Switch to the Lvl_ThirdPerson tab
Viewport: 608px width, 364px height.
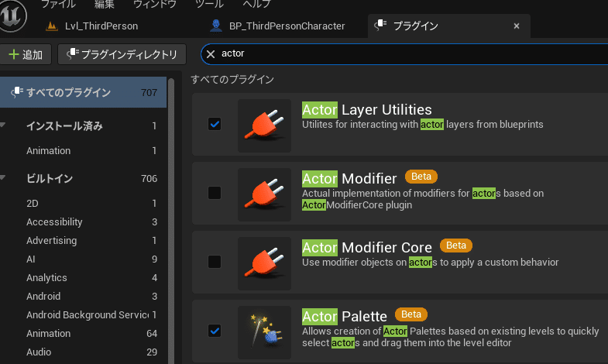click(x=92, y=26)
